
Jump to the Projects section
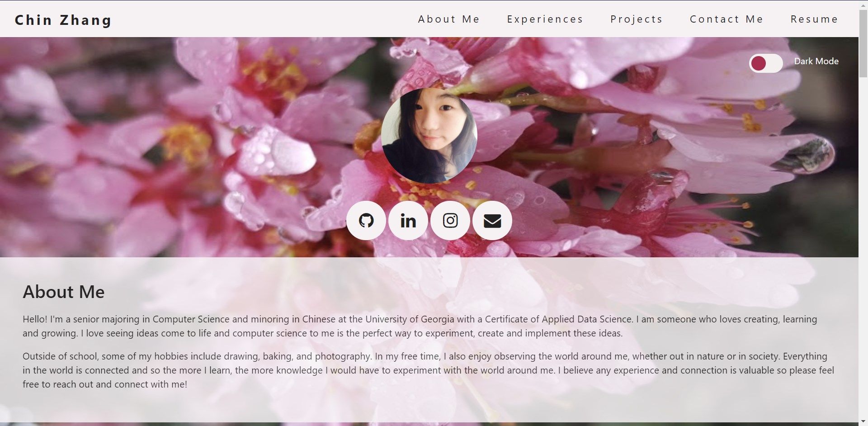pos(636,19)
